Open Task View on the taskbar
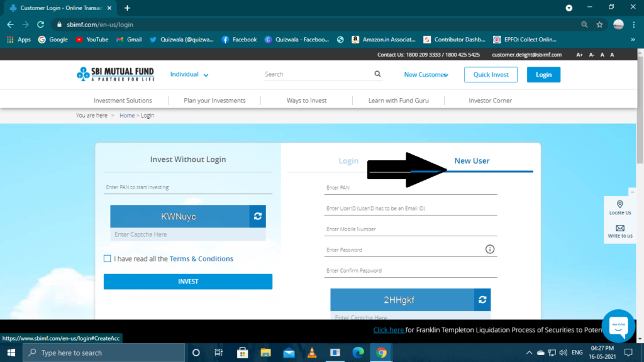The width and height of the screenshot is (644, 362). [219, 353]
